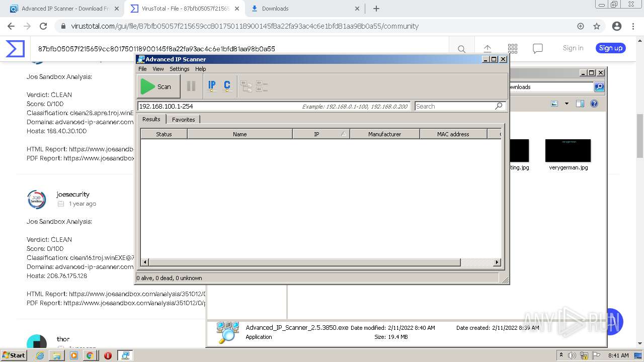
Task: Click the Advanced IP Scanner title bar icon
Action: pos(141,59)
